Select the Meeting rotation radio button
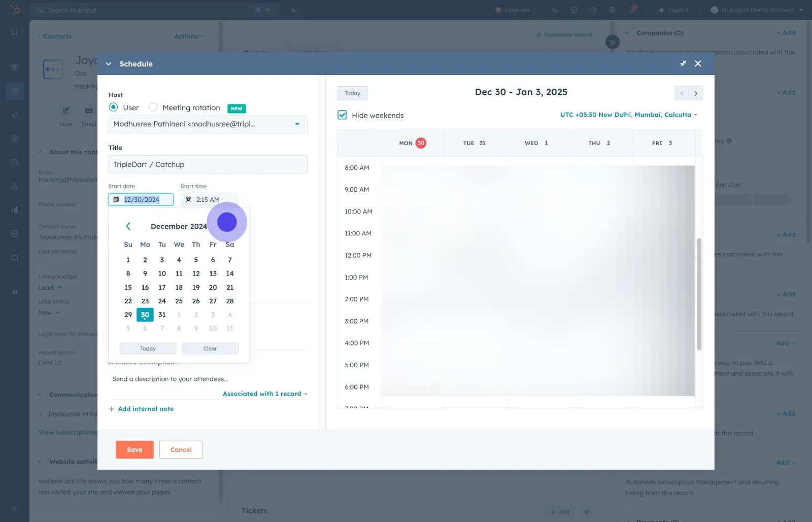Viewport: 812px width, 522px height. [153, 107]
